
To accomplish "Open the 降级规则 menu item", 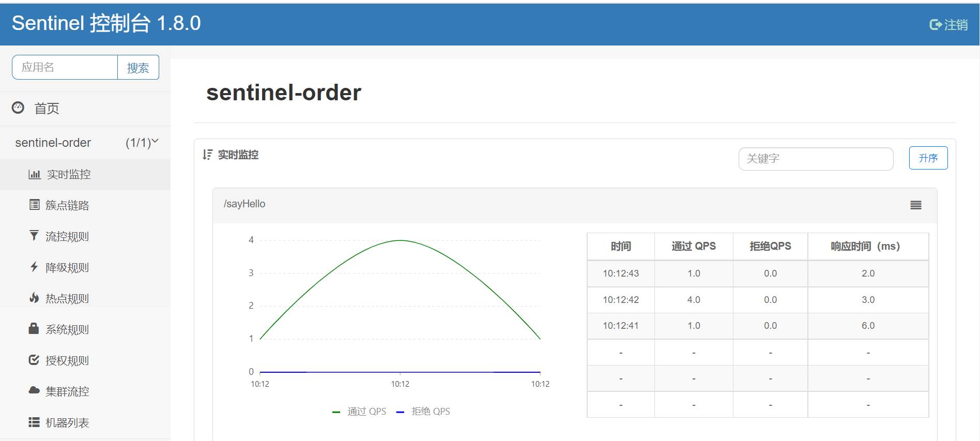I will click(85, 268).
